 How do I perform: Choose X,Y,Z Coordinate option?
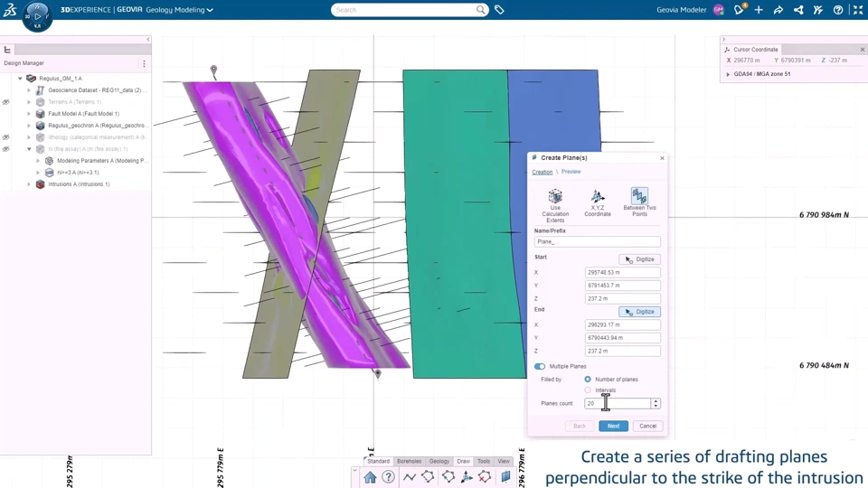598,202
